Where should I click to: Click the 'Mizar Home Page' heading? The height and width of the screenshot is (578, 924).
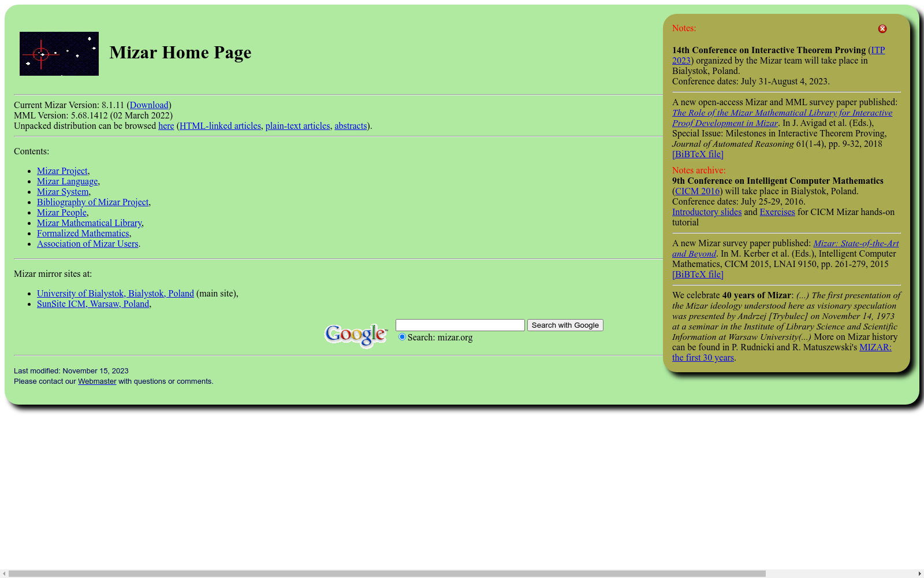coord(180,53)
